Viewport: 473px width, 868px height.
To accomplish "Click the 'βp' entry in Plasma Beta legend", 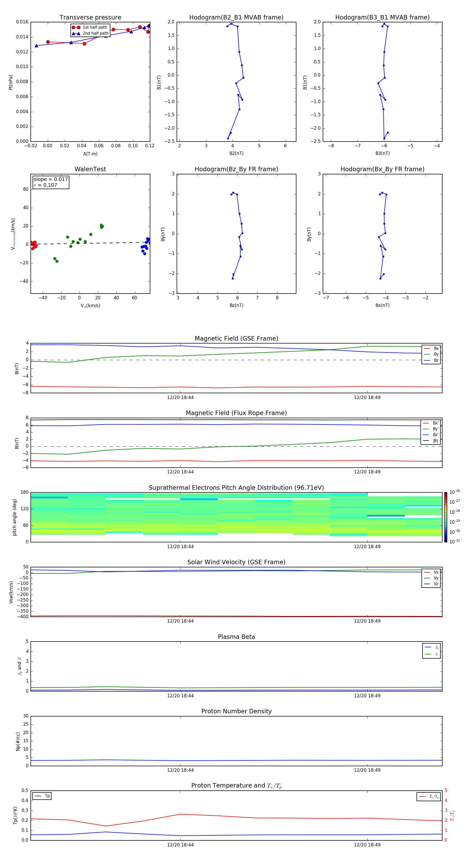I will tap(431, 647).
